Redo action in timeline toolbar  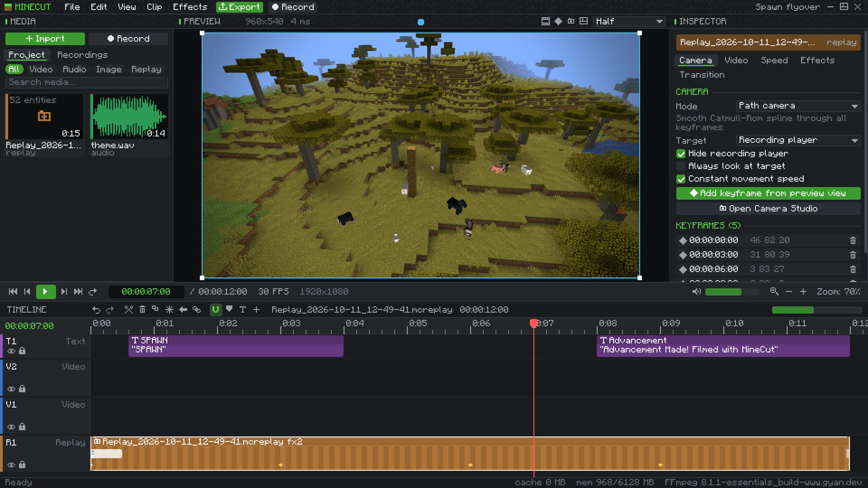coord(110,310)
